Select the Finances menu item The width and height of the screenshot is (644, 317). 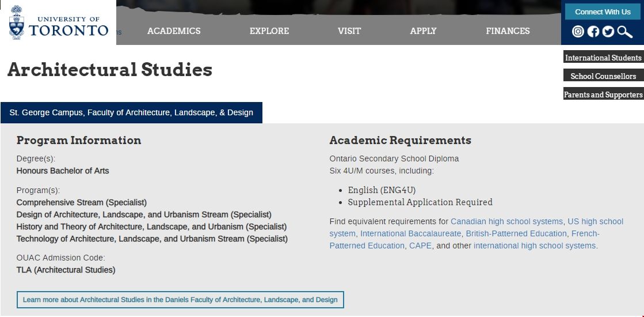pyautogui.click(x=508, y=31)
